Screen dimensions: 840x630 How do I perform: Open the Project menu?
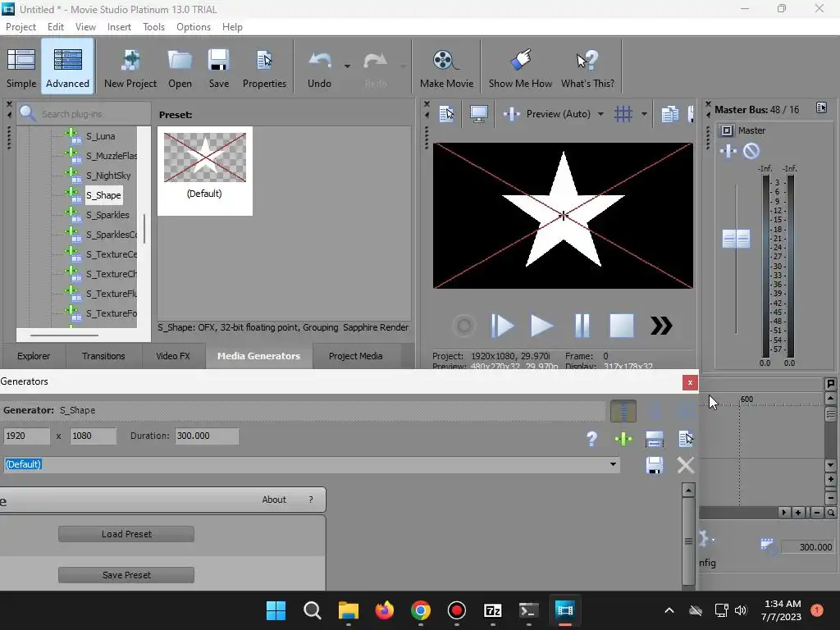(x=21, y=27)
